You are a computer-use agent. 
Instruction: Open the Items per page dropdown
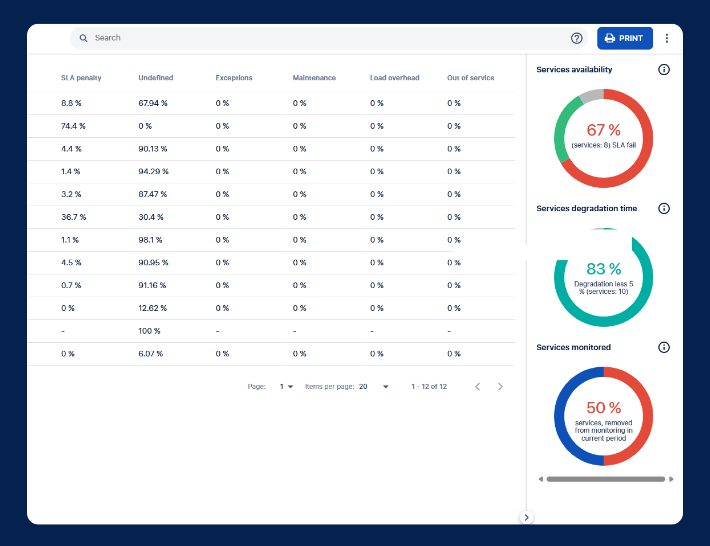pyautogui.click(x=374, y=386)
